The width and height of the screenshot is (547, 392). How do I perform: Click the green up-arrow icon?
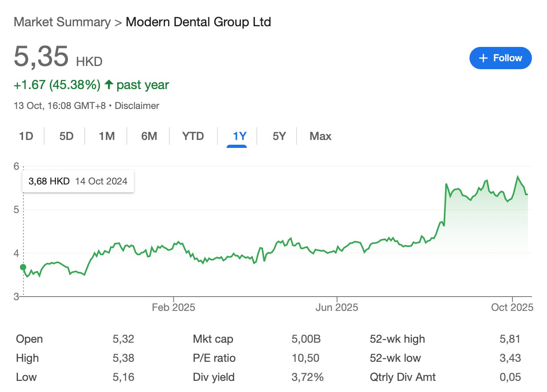109,84
